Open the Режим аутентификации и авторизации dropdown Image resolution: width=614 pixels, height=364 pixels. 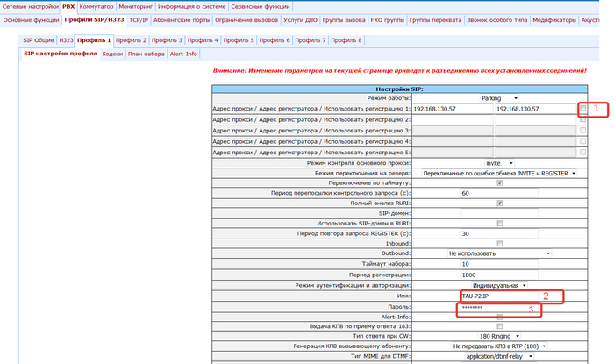[500, 285]
